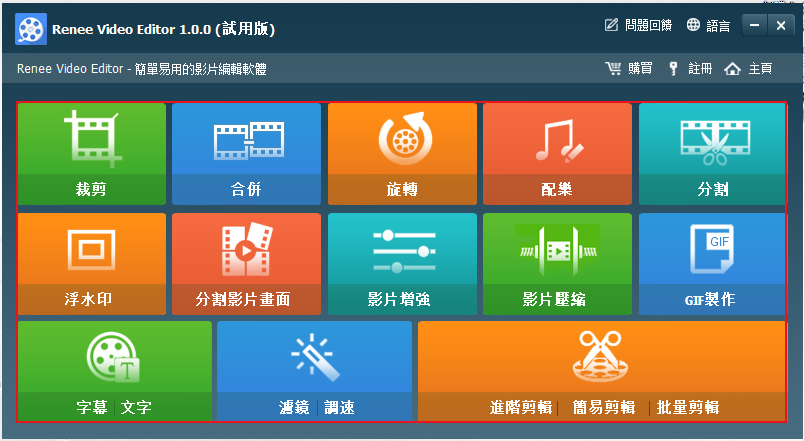Click 購買 purchase with cart icon

pyautogui.click(x=629, y=68)
